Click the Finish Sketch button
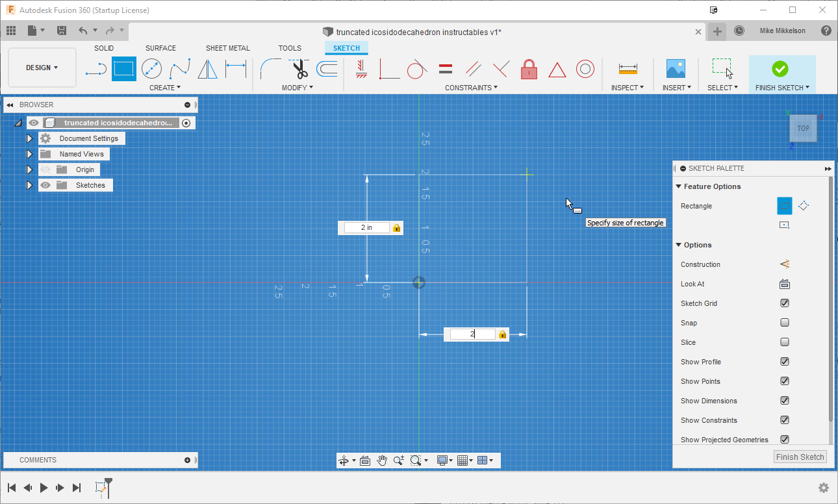 pos(800,457)
